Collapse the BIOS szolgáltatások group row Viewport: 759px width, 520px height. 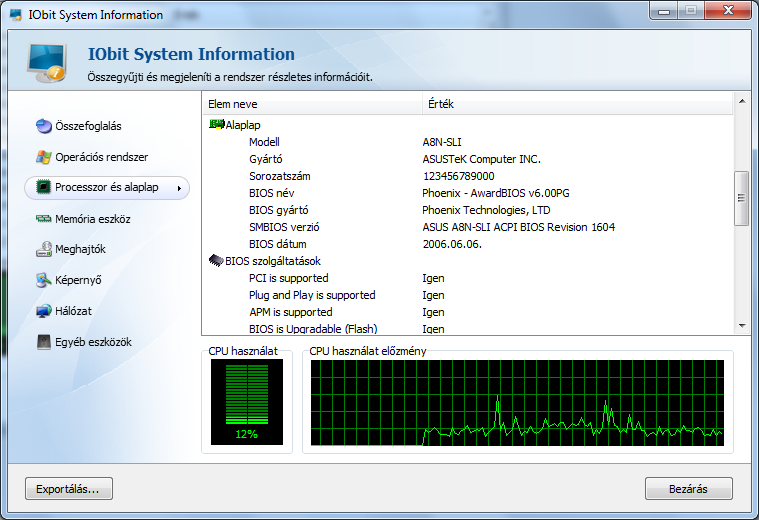point(467,261)
